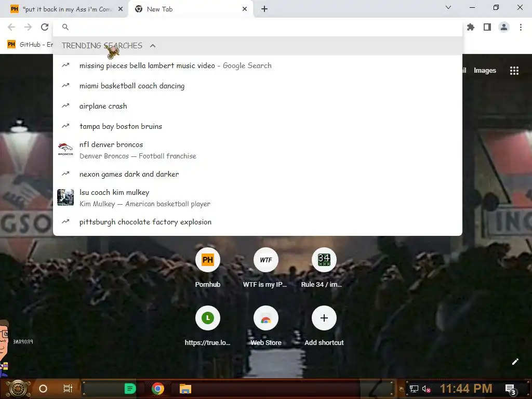Click the Cortana circle on taskbar
Screen dimensions: 532x399
(43, 389)
